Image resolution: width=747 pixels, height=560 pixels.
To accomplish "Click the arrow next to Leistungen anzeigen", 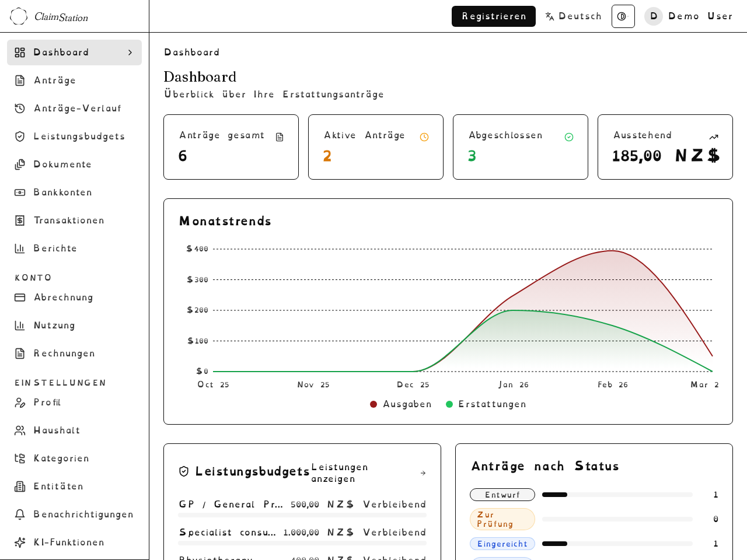I will click(423, 473).
